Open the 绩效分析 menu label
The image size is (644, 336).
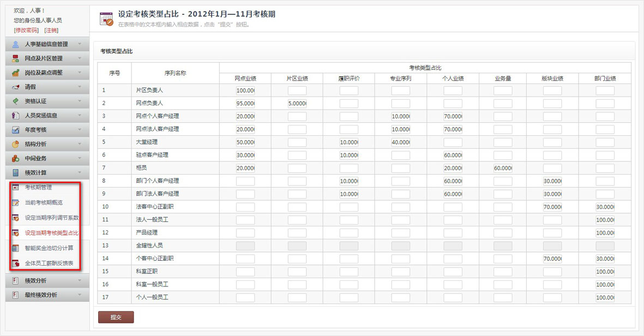pos(35,280)
